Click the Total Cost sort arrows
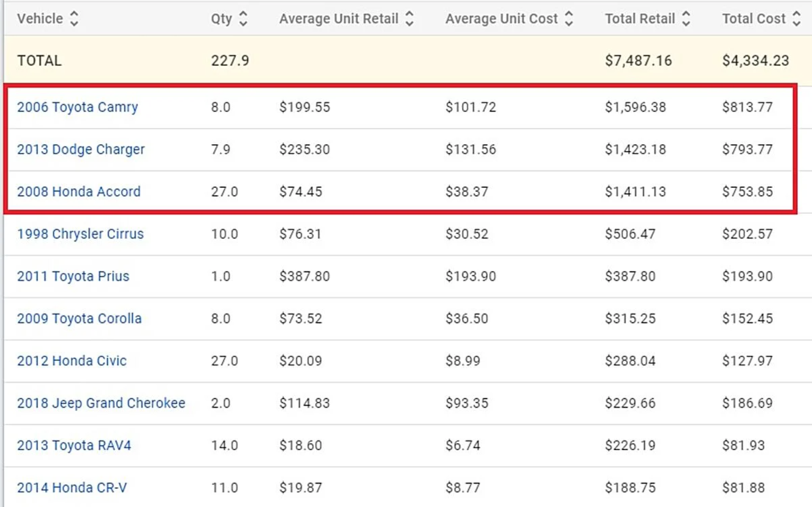812x507 pixels. (x=796, y=19)
